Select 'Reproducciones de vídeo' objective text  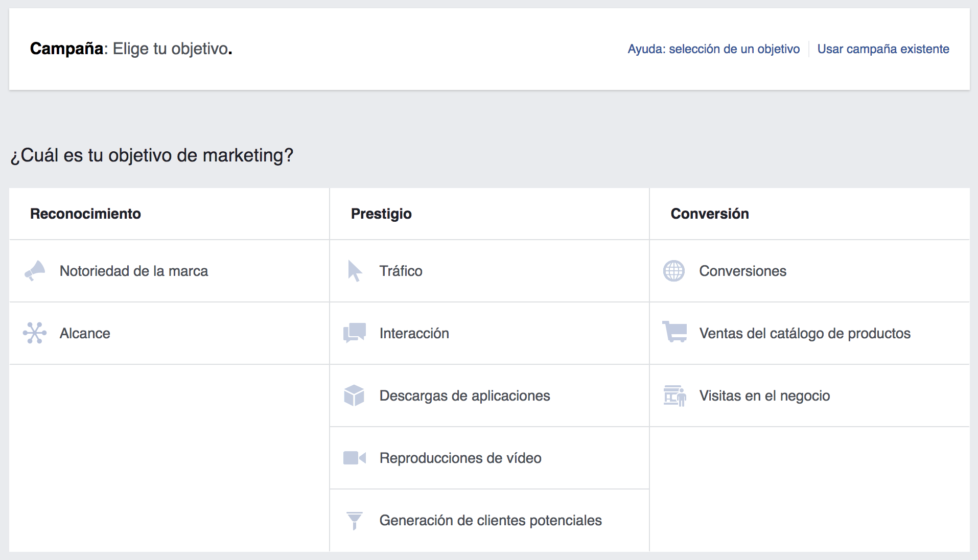point(460,458)
